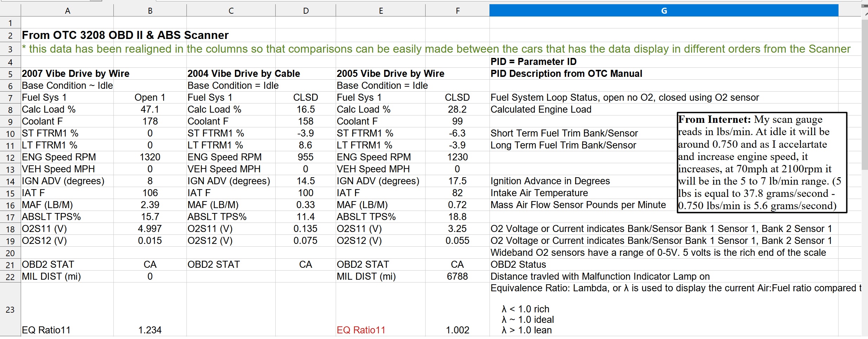The image size is (868, 339).
Task: Click the 'Equivalence Ratio: Lambda' description cell
Action: (x=675, y=310)
